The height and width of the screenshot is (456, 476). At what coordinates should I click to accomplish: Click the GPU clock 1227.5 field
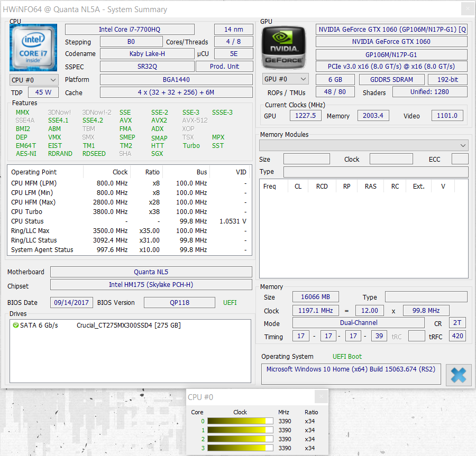point(305,116)
